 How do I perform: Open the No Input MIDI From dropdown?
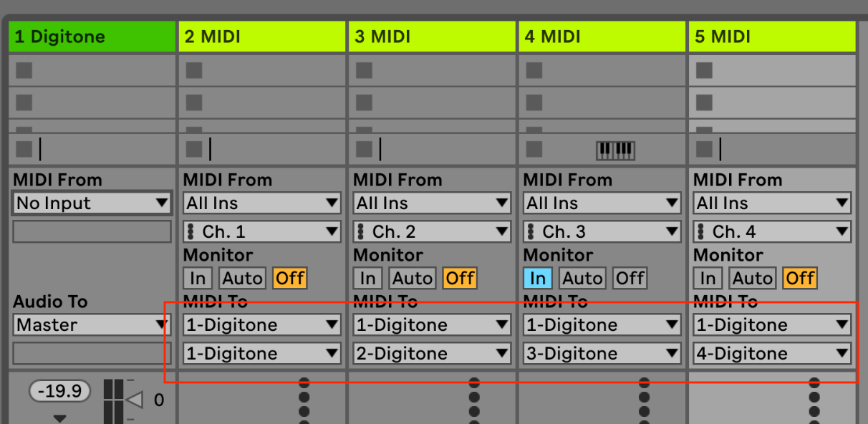(92, 203)
